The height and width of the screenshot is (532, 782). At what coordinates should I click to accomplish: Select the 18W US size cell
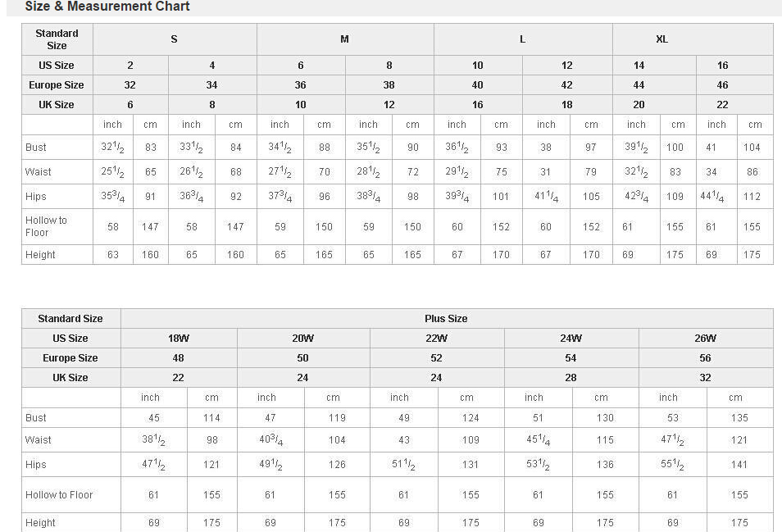tap(178, 339)
